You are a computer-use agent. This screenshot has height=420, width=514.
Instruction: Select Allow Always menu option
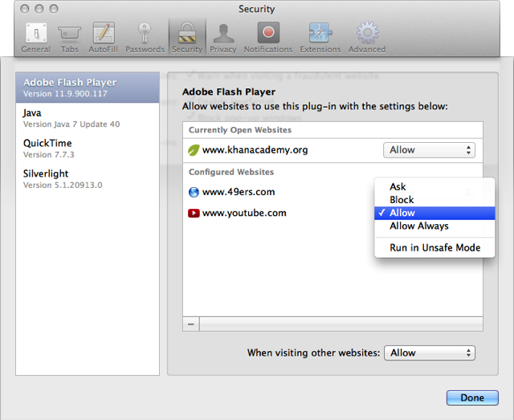[x=418, y=226]
